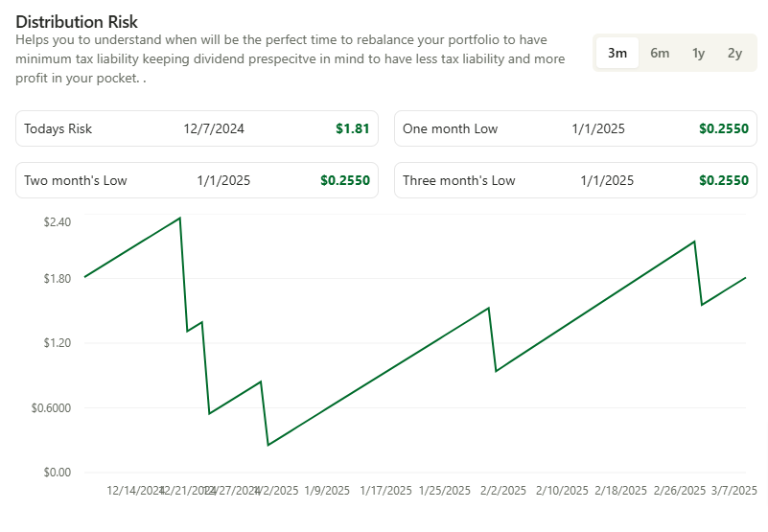This screenshot has width=768, height=532.
Task: Click the $1.81 Todays Risk value
Action: click(352, 128)
